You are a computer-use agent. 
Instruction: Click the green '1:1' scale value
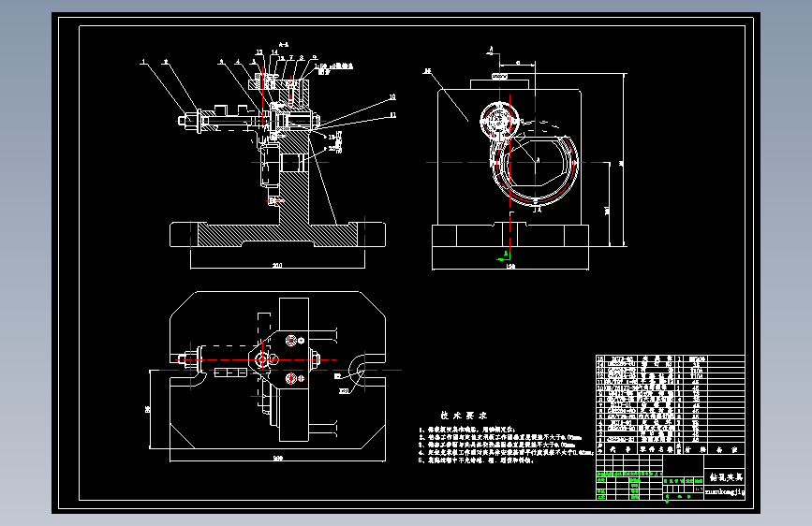point(699,489)
